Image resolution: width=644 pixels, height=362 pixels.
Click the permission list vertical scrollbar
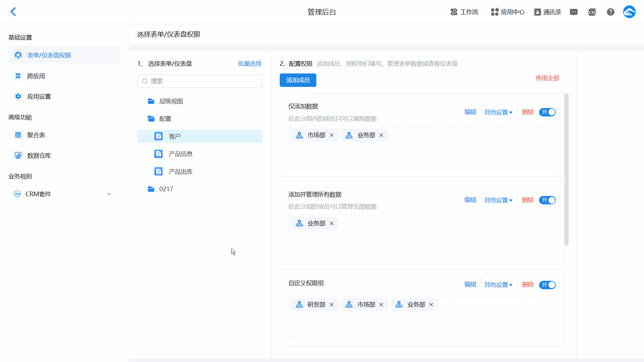tap(567, 169)
